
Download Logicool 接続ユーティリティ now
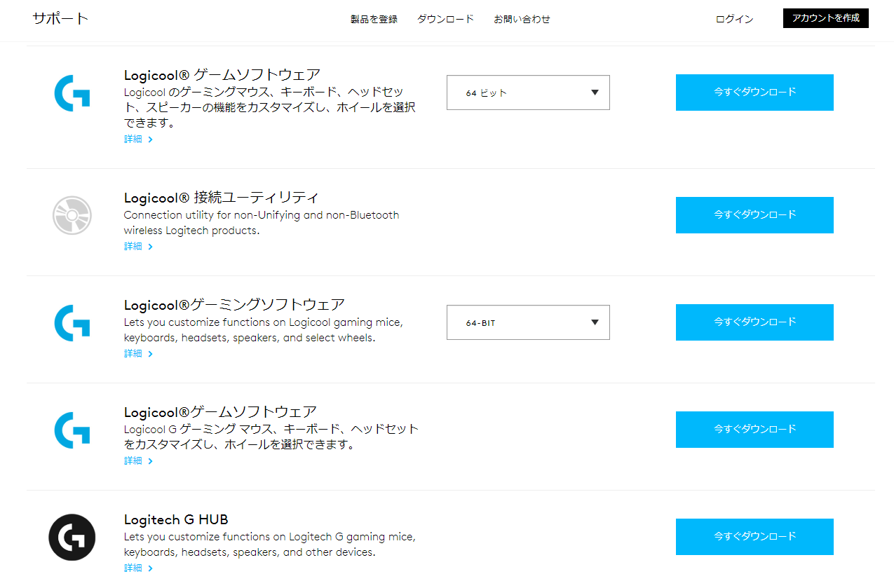754,215
